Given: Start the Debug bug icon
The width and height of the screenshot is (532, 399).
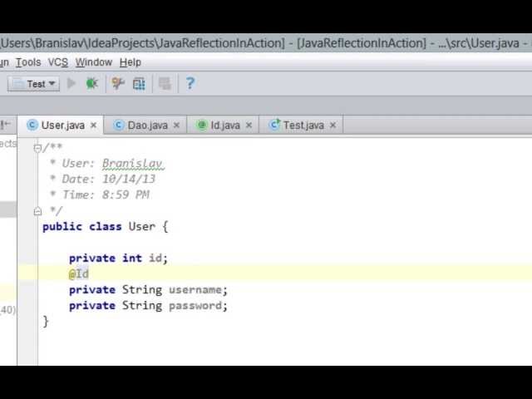Looking at the screenshot, I should 91,83.
